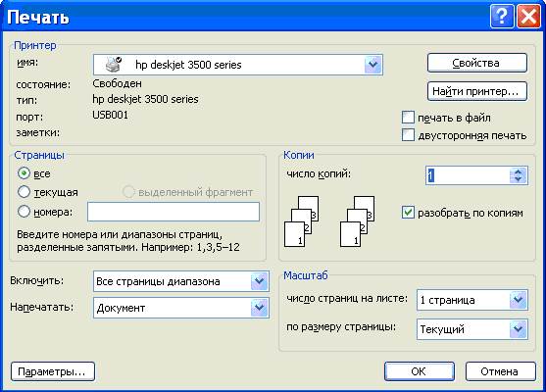
Task: Open по размеру страницы dropdown
Action: (x=519, y=329)
